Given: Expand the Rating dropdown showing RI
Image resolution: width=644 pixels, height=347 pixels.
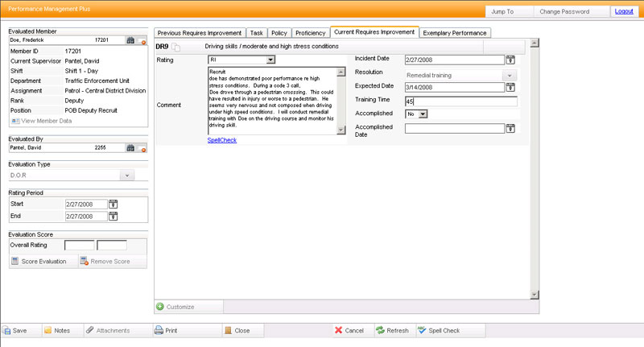Looking at the screenshot, I should pos(270,60).
